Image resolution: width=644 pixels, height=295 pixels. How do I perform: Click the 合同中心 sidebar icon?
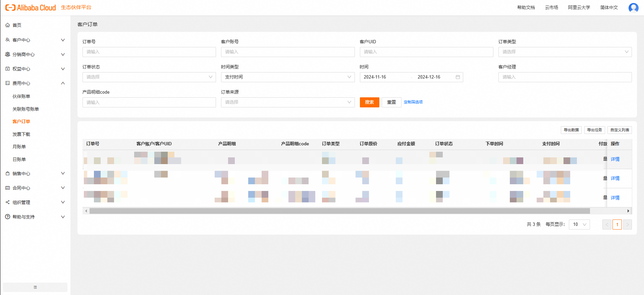click(x=7, y=188)
